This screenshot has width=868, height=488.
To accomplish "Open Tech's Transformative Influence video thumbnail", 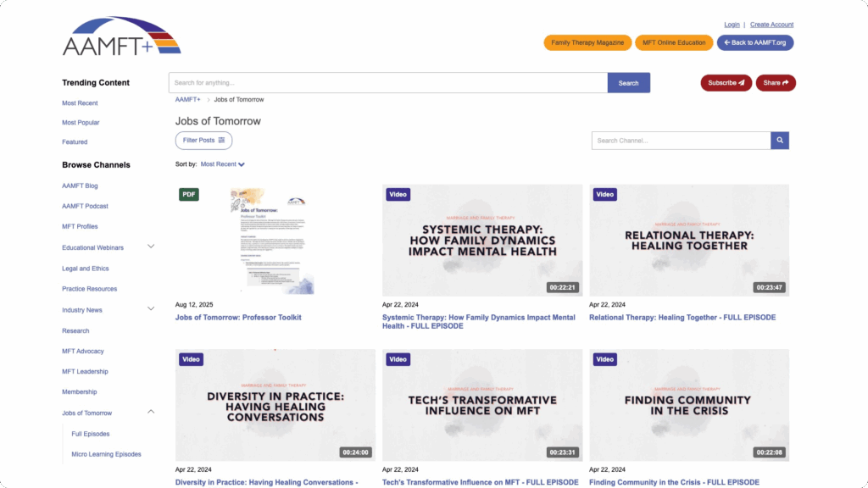I will [482, 405].
